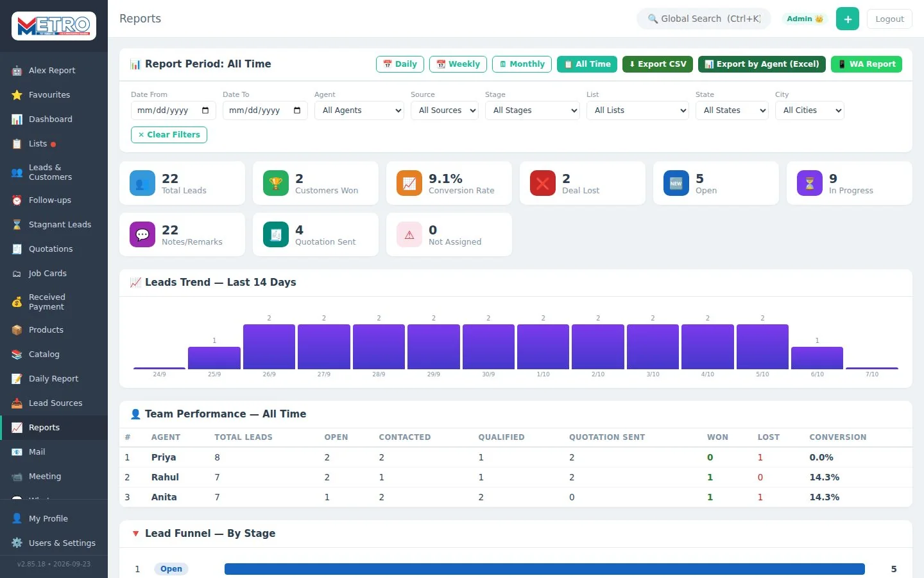Click the Not Assigned warning icon
The width and height of the screenshot is (924, 578).
tap(409, 235)
